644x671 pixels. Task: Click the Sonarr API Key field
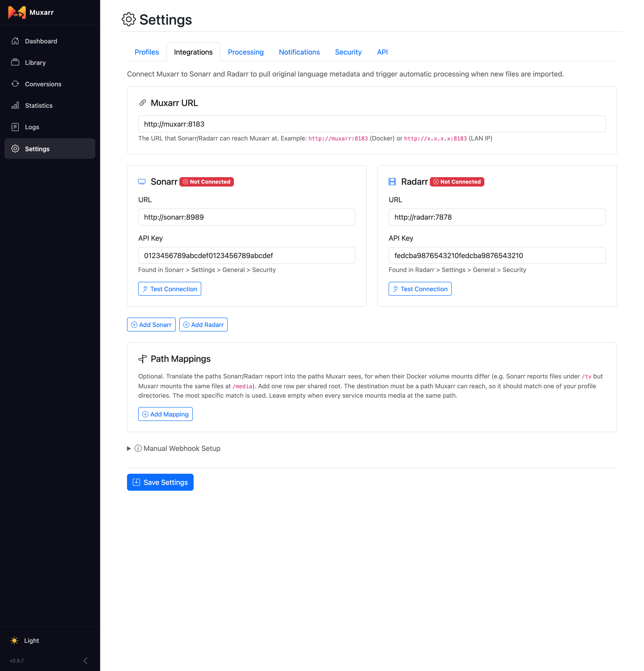pyautogui.click(x=247, y=255)
